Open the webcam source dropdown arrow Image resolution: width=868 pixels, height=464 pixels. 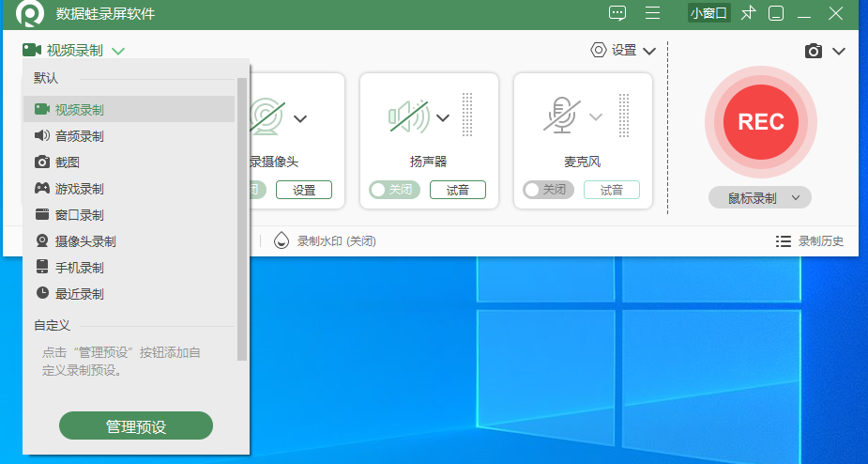pos(300,118)
